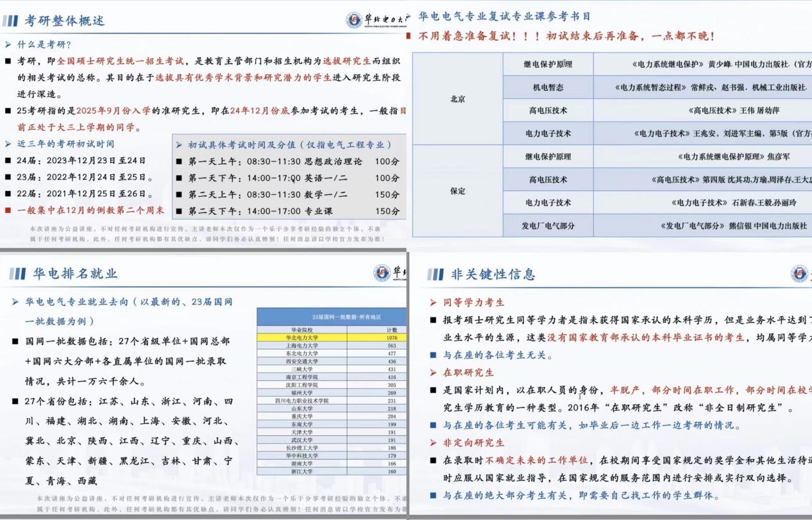
Task: Click the logo on 非关键性信息 slide
Action: (x=799, y=274)
